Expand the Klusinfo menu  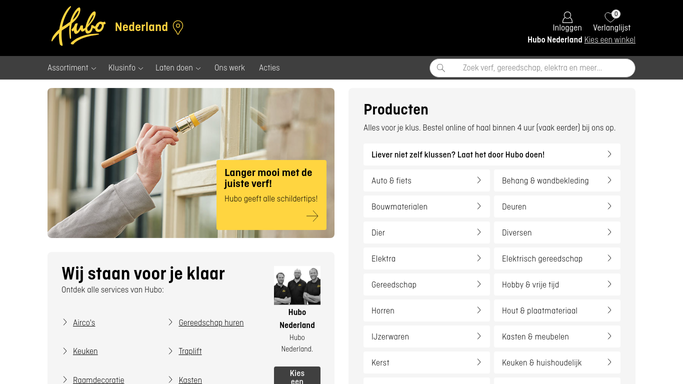[x=125, y=68]
